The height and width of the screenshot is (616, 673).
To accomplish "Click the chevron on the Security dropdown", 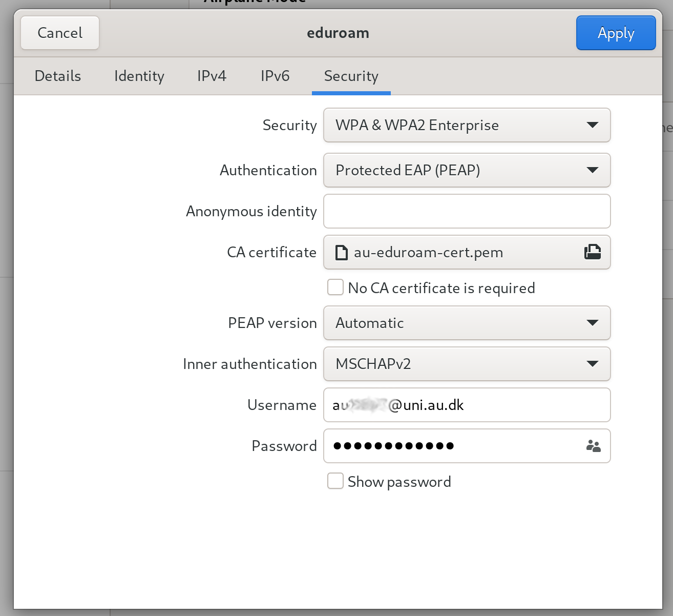I will click(593, 125).
